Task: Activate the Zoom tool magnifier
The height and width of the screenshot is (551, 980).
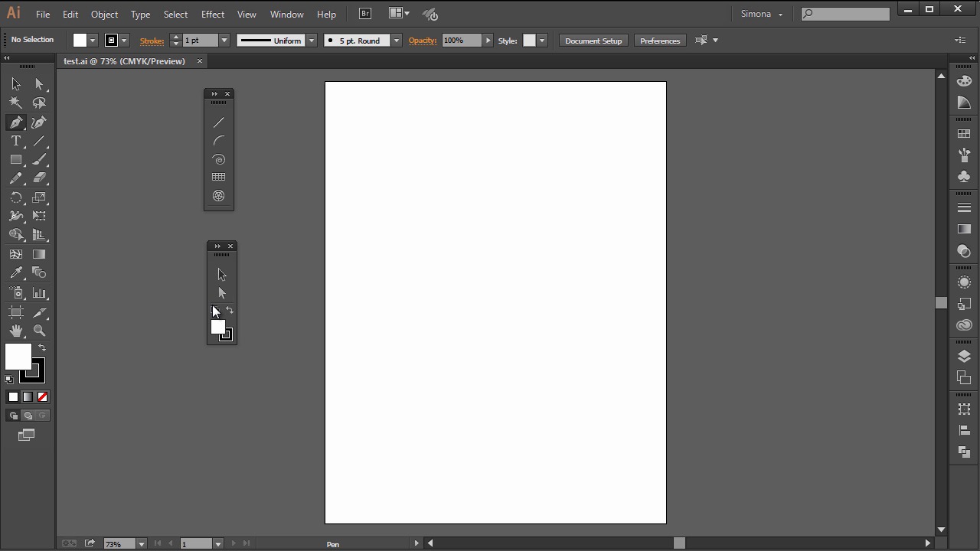Action: tap(39, 331)
